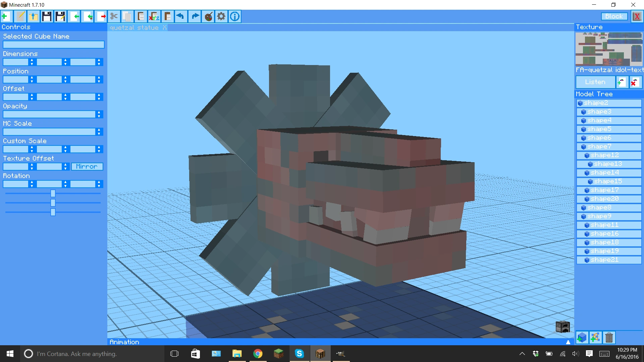Toggle the Block mode button
Screen dimensions: 644x362
click(x=614, y=16)
